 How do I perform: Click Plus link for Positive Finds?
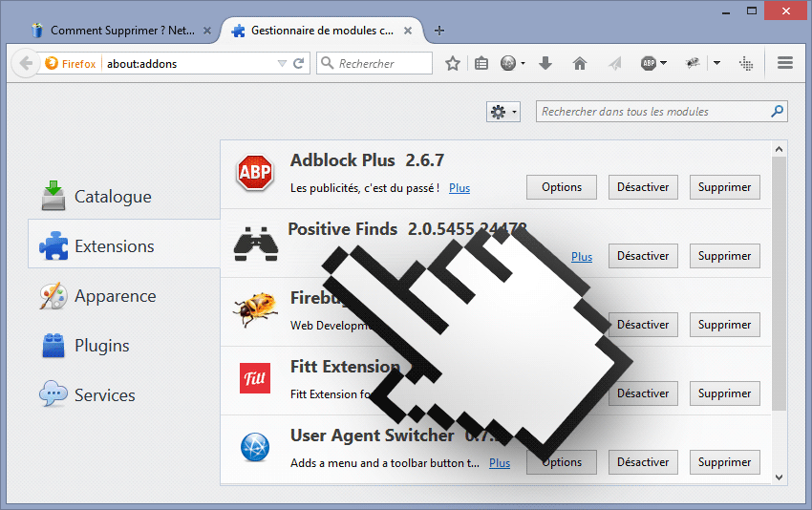click(x=582, y=257)
